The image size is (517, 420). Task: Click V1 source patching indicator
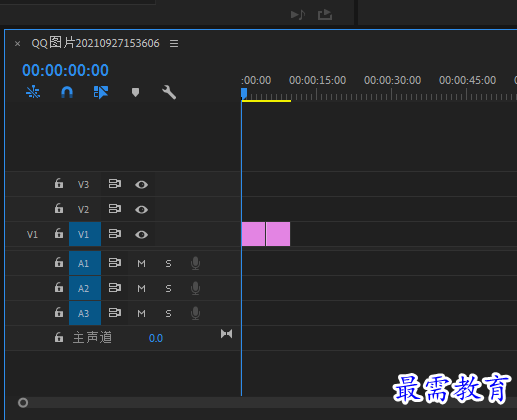tap(32, 235)
